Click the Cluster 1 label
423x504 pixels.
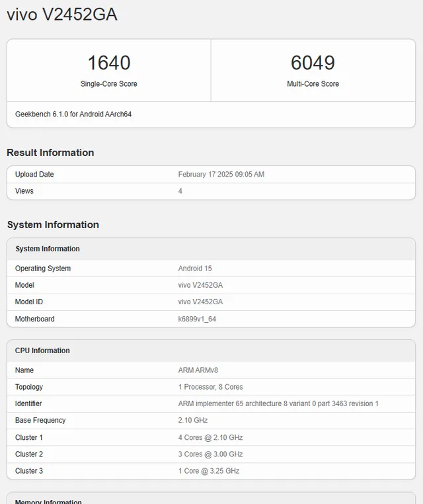pos(29,437)
